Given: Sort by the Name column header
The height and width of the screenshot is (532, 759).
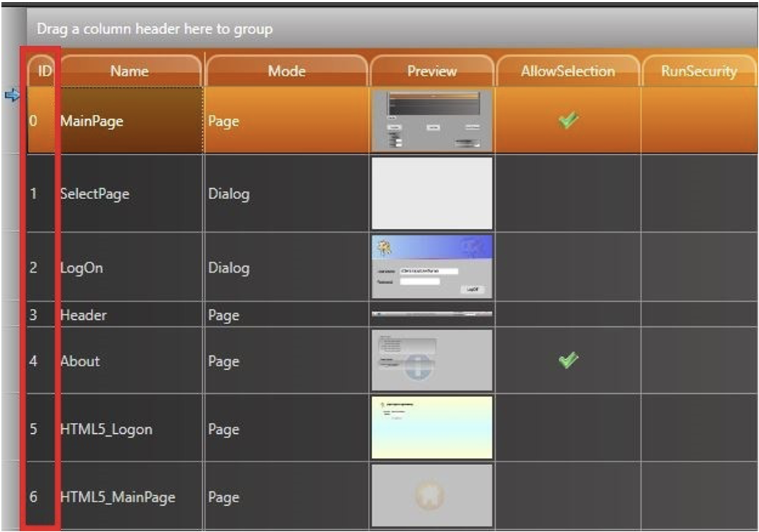Looking at the screenshot, I should pyautogui.click(x=129, y=71).
